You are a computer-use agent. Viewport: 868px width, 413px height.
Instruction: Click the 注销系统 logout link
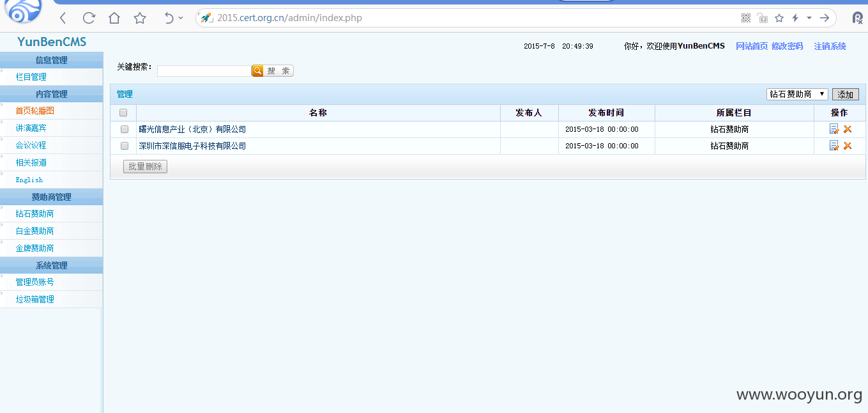(x=830, y=46)
